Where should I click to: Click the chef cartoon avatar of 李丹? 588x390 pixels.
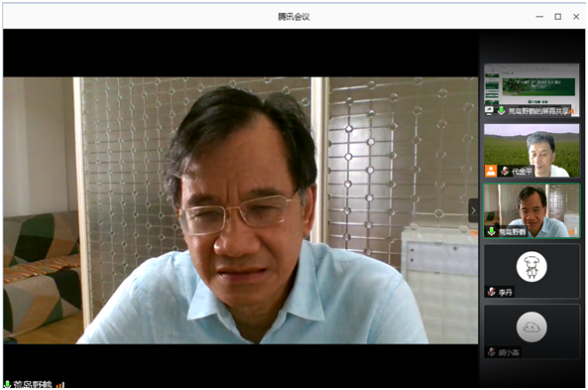click(531, 267)
